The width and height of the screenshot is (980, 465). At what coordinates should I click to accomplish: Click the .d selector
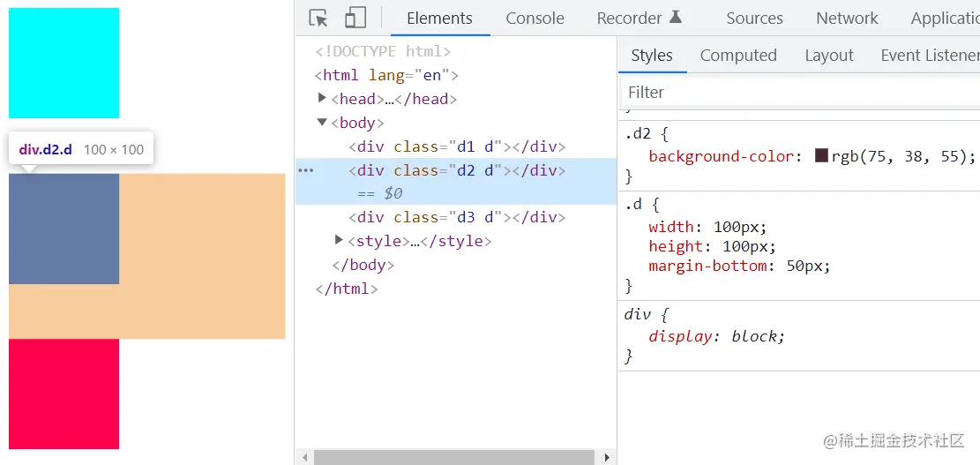[x=633, y=204]
